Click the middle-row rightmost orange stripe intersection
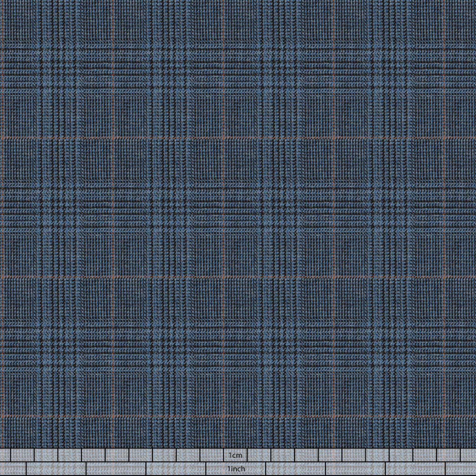 (444, 278)
